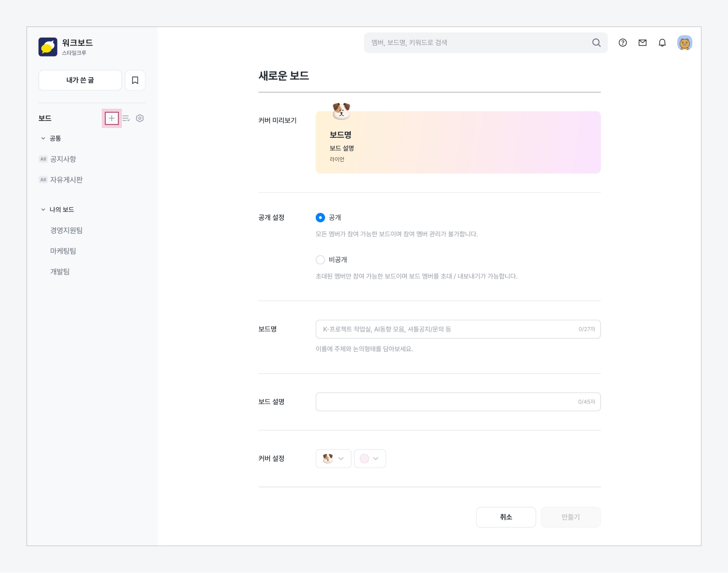Open the help question mark icon

coord(623,43)
